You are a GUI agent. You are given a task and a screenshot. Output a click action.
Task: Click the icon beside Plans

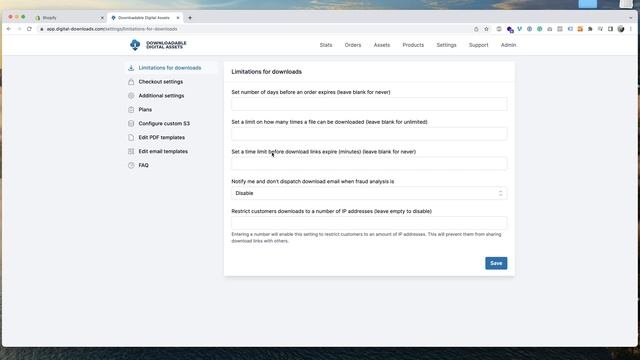(131, 109)
